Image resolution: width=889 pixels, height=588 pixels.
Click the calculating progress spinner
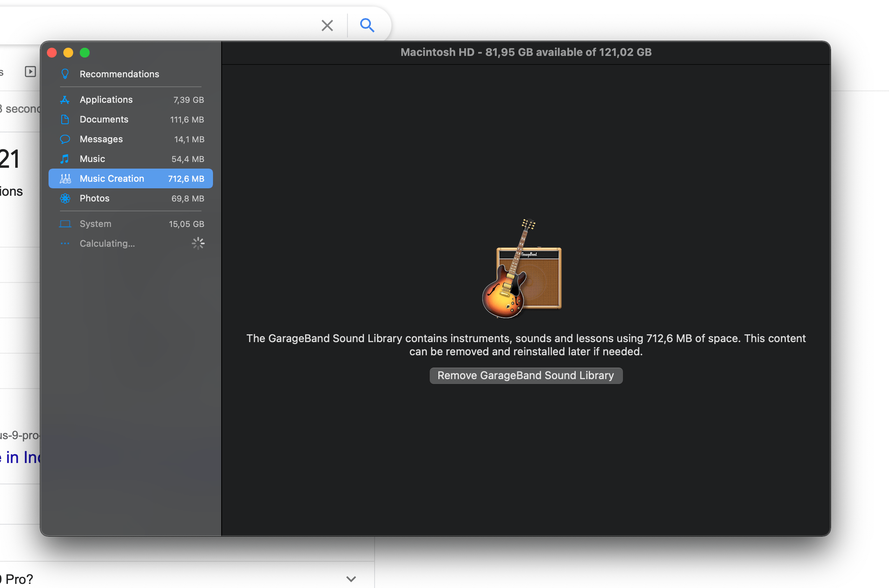pos(198,243)
